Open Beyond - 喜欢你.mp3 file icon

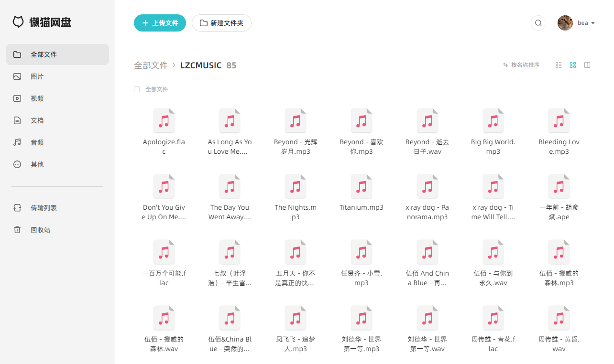362,120
